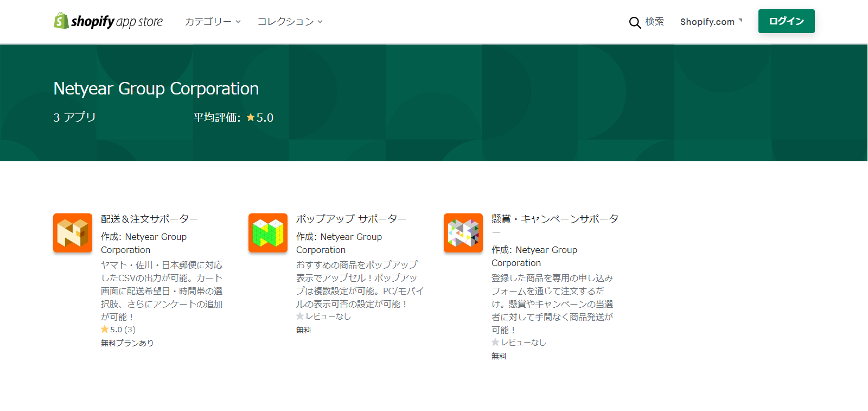
Task: Expand the カテゴリー dropdown menu
Action: click(213, 22)
